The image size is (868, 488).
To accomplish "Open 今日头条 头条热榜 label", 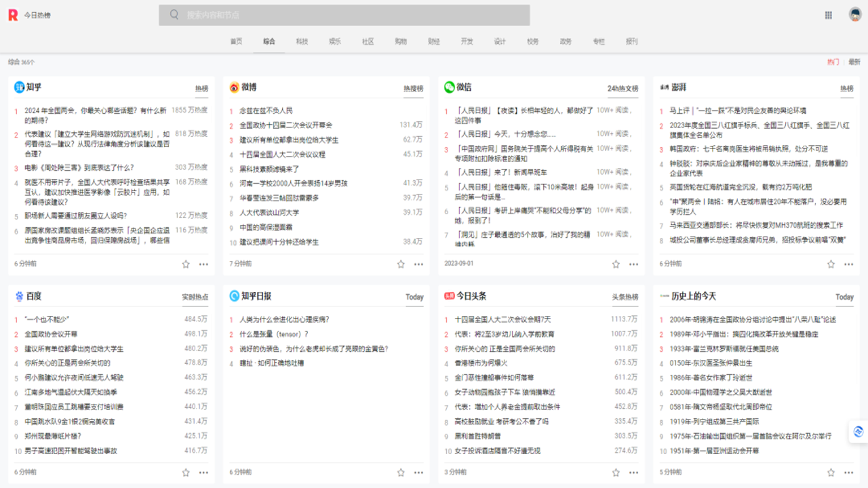I will click(x=625, y=297).
